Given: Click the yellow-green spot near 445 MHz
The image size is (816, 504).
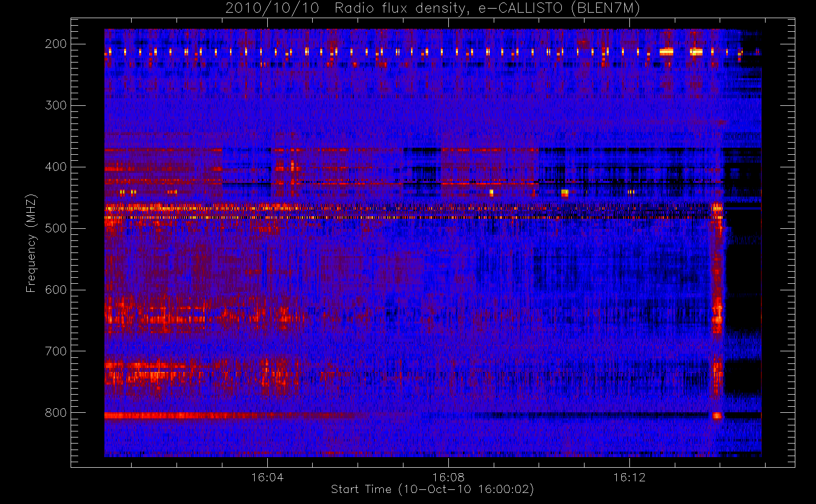Looking at the screenshot, I should click(565, 193).
